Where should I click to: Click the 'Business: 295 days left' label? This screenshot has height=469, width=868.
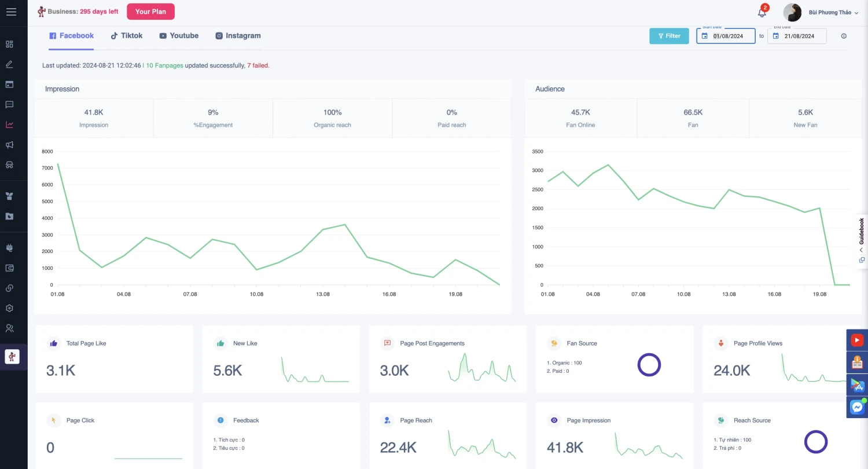tap(83, 12)
